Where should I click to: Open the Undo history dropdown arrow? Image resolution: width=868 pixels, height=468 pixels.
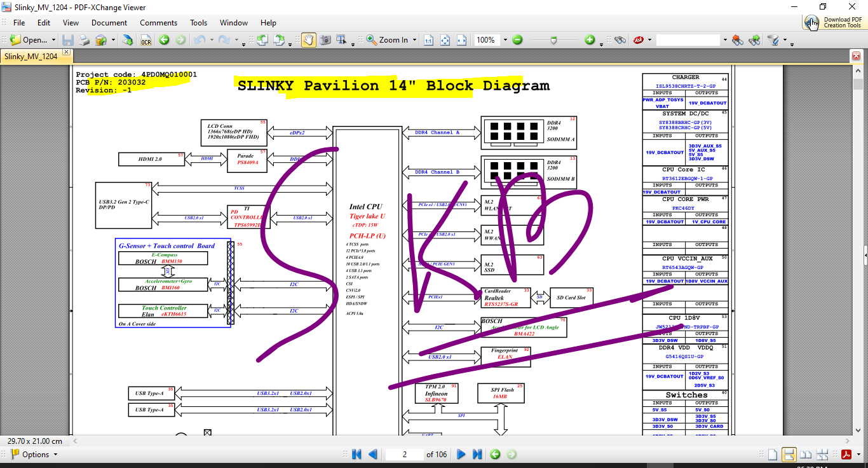click(210, 40)
